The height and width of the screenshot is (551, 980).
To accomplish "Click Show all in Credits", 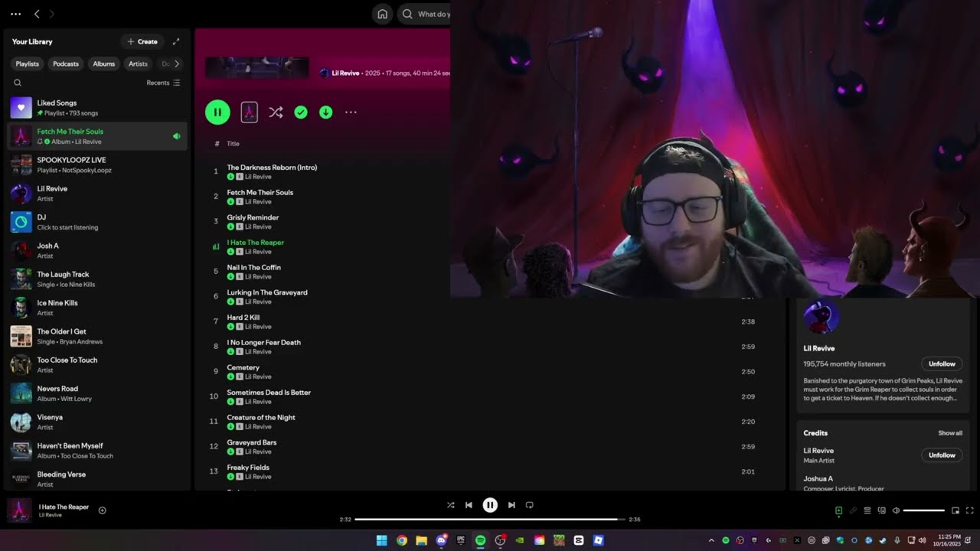I will coord(950,433).
